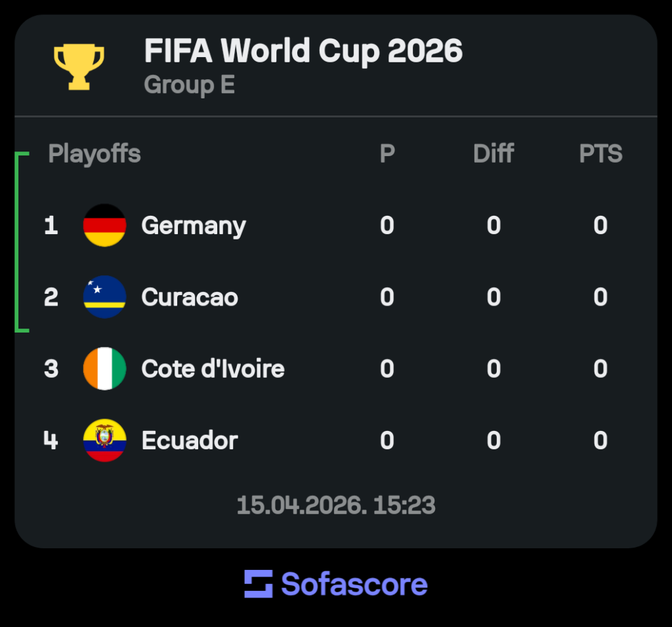Click the Germany team name
This screenshot has width=672, height=627.
(194, 226)
